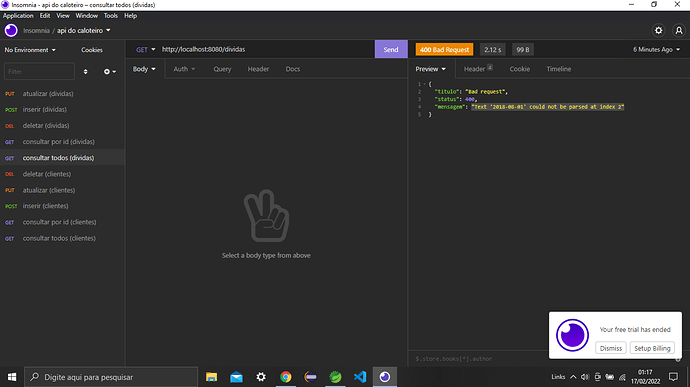The width and height of the screenshot is (690, 387).
Task: Open Google Chrome from the taskbar
Action: (286, 377)
